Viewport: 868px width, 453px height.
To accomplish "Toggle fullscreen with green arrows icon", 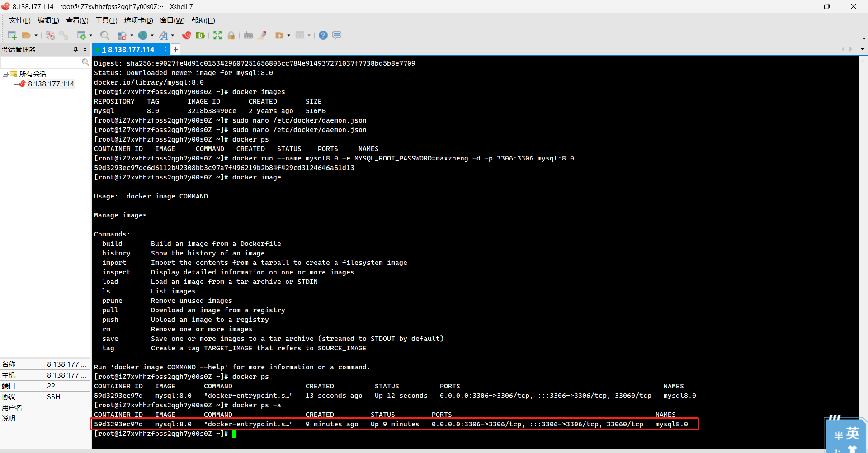I will pos(217,35).
